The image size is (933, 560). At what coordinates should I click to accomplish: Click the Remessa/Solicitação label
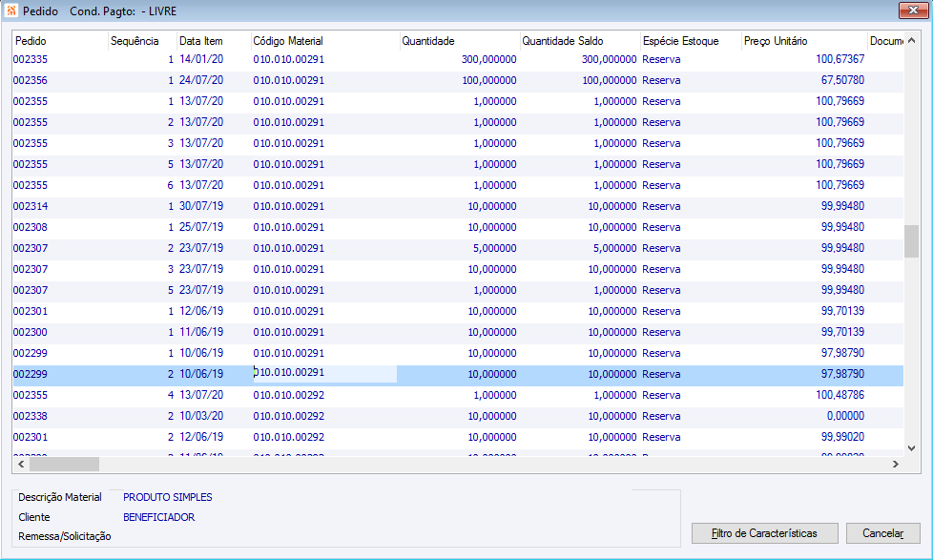[64, 536]
